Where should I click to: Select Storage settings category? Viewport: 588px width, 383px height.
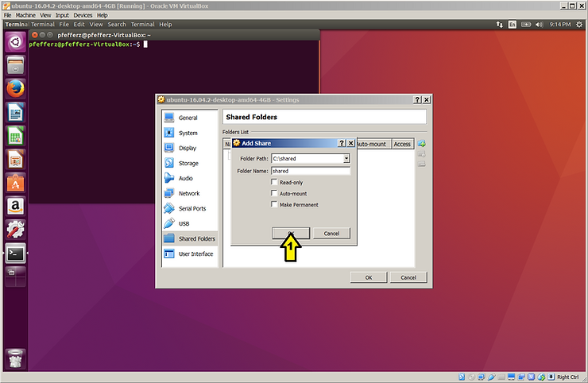pos(188,163)
